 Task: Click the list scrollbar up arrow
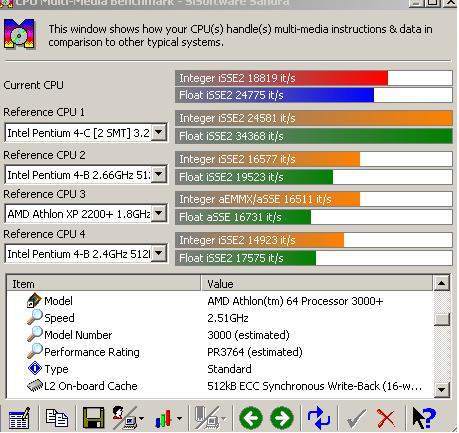441,284
